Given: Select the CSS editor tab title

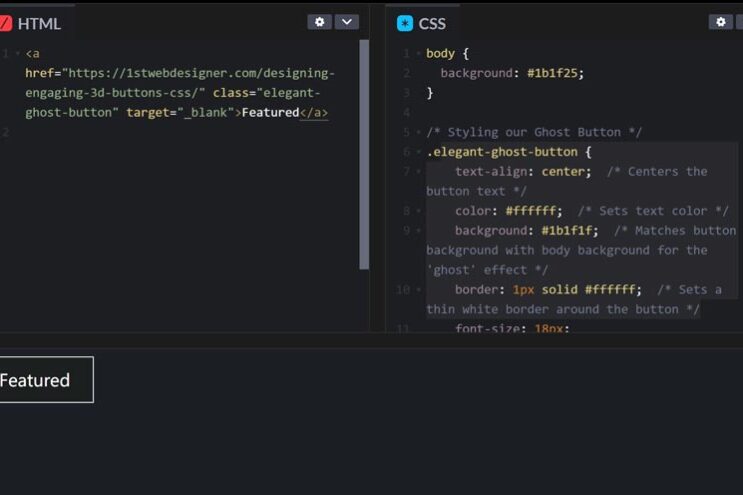Looking at the screenshot, I should coord(432,23).
